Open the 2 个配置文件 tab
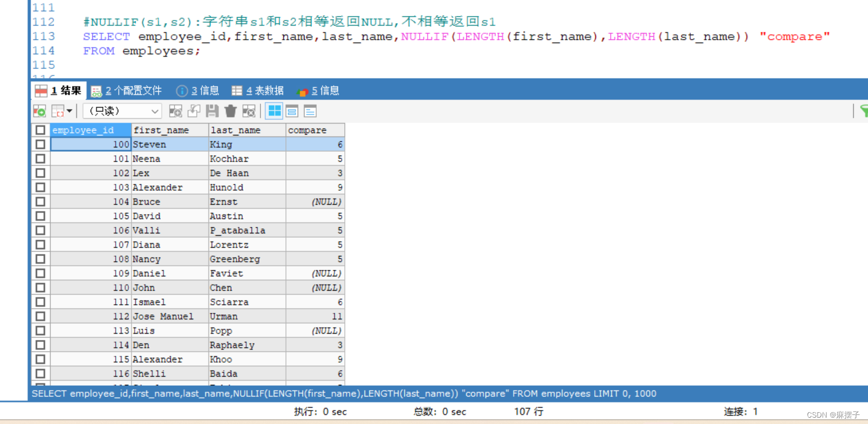868x424 pixels. tap(126, 91)
